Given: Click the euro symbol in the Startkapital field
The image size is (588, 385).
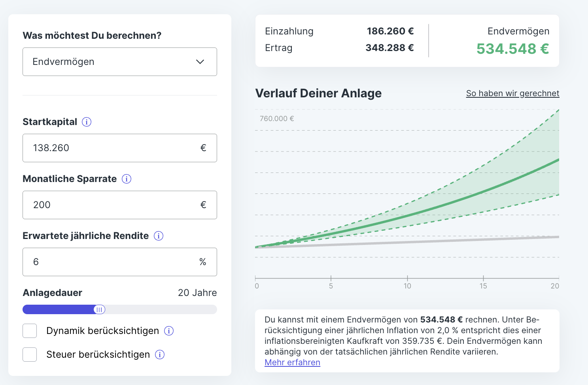Looking at the screenshot, I should [x=203, y=148].
